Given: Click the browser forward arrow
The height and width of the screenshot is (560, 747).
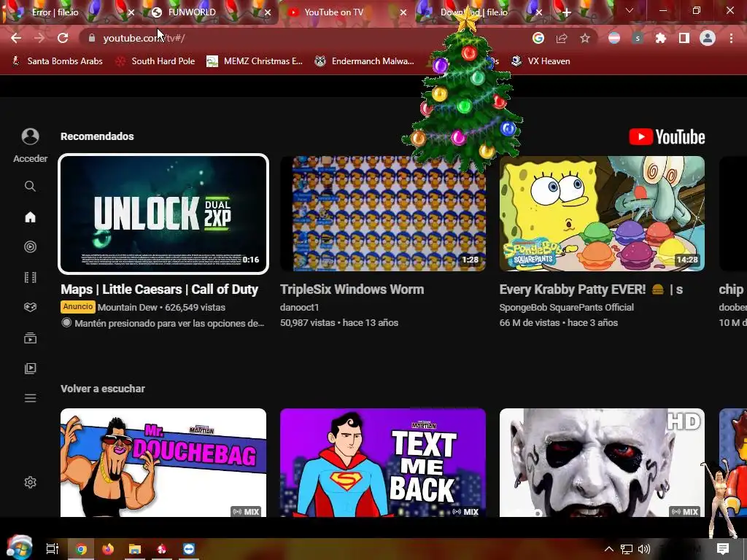Looking at the screenshot, I should [39, 38].
